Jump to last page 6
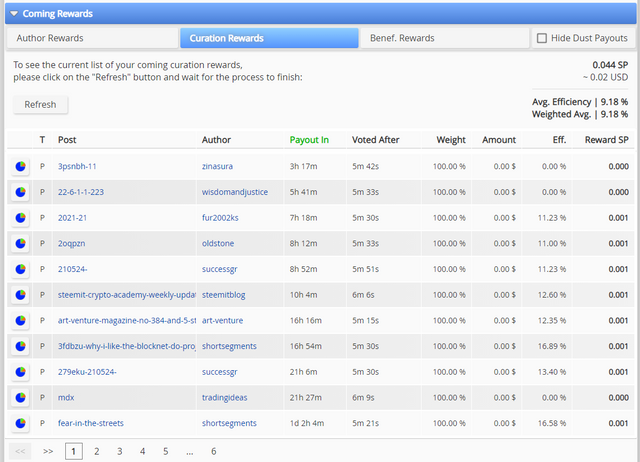The image size is (640, 462). pyautogui.click(x=213, y=451)
